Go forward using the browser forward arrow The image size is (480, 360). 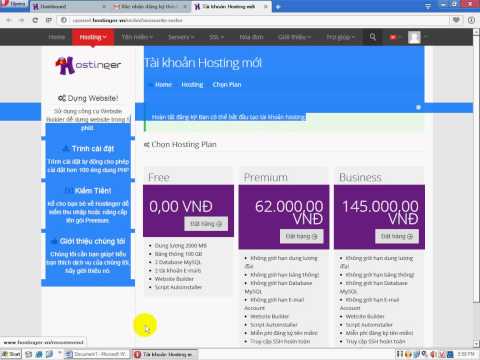[22, 20]
